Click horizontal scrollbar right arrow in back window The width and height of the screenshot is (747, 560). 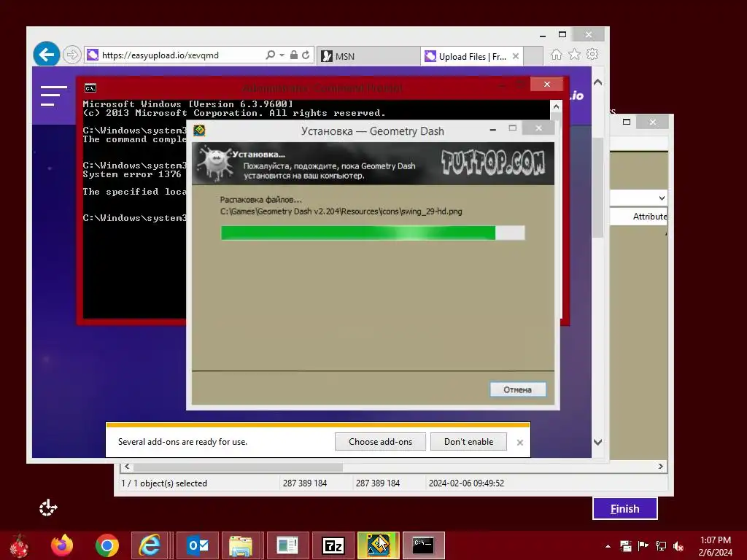point(660,466)
